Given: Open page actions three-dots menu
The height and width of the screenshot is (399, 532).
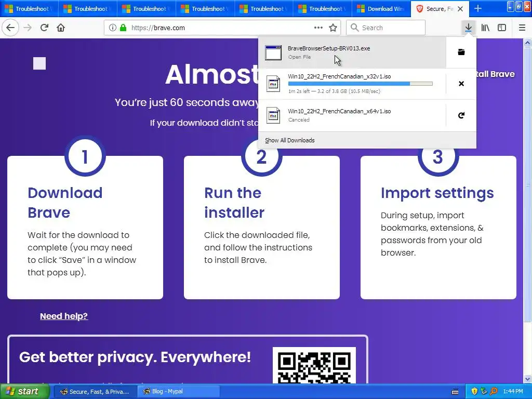Looking at the screenshot, I should [x=318, y=28].
